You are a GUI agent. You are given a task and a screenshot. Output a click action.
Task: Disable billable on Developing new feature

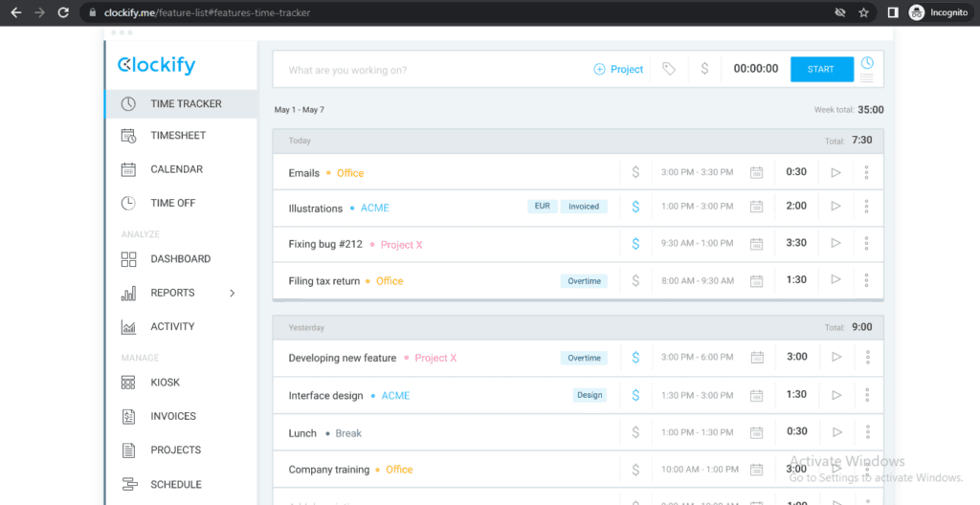(x=635, y=358)
